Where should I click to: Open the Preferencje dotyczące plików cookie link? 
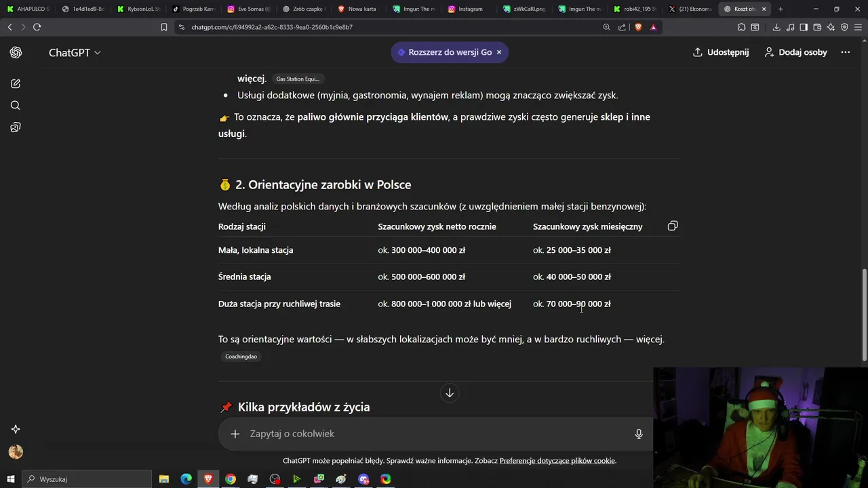(557, 461)
